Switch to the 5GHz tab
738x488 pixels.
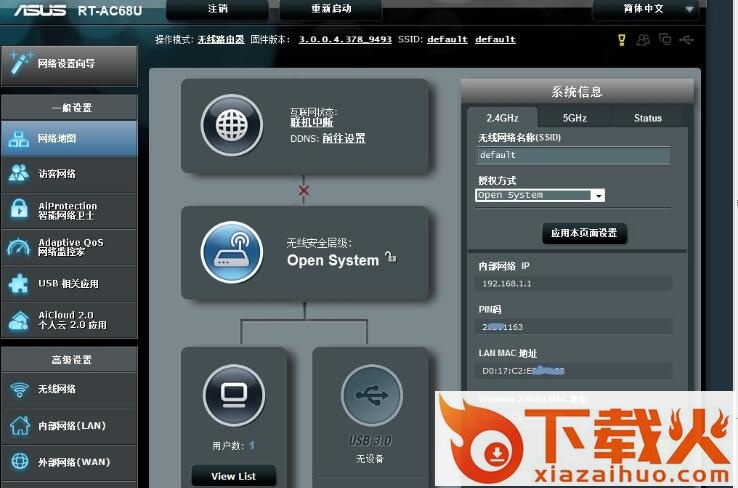tap(575, 118)
